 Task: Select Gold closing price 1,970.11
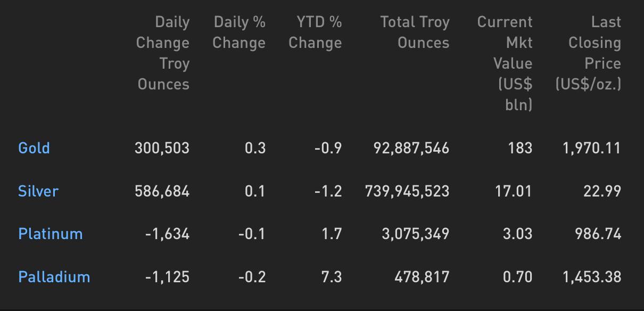pyautogui.click(x=592, y=148)
